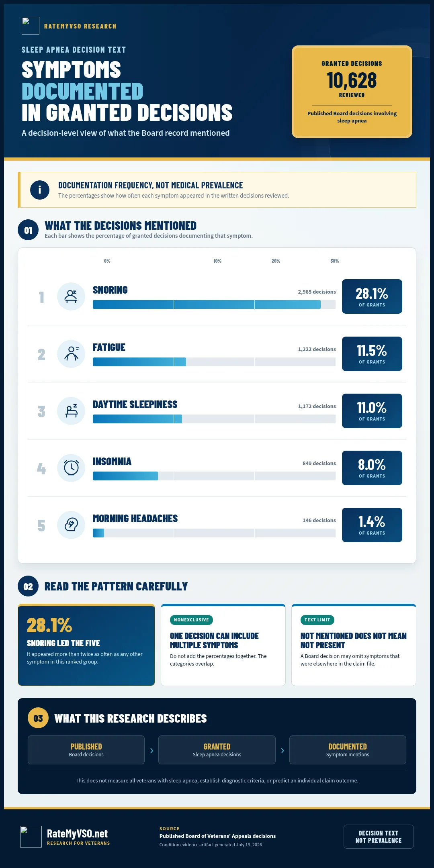Click the snoring sleeping-person icon
Viewport: 434px width, 868px height.
[x=71, y=296]
